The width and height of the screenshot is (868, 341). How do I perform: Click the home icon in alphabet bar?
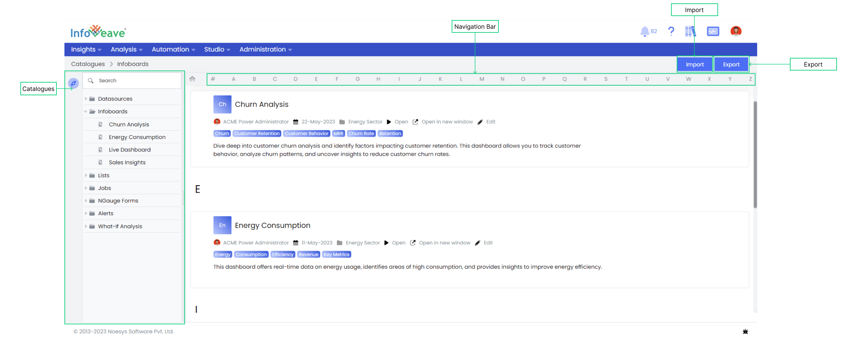(x=192, y=79)
